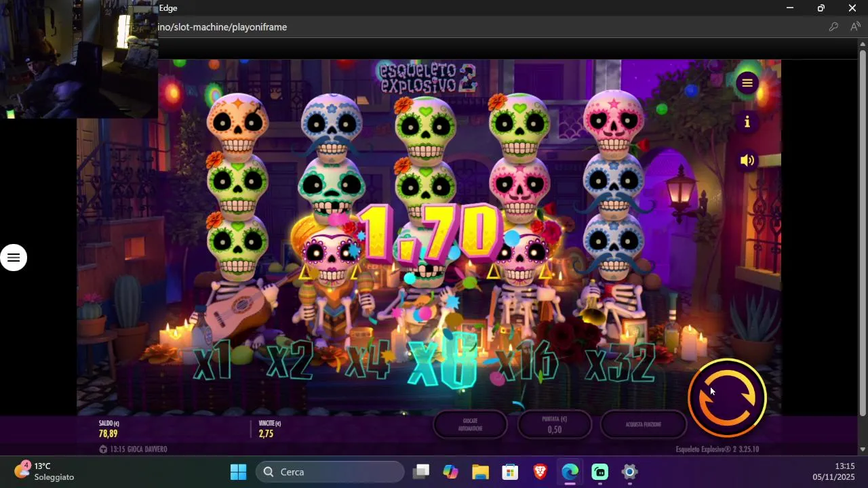
Task: Click the x4 multiplier indicator
Action: tap(368, 360)
